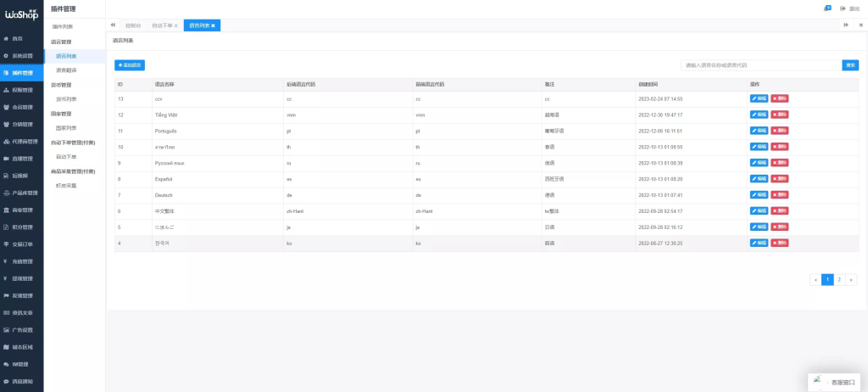Close the 自动下单 tab

[x=176, y=25]
